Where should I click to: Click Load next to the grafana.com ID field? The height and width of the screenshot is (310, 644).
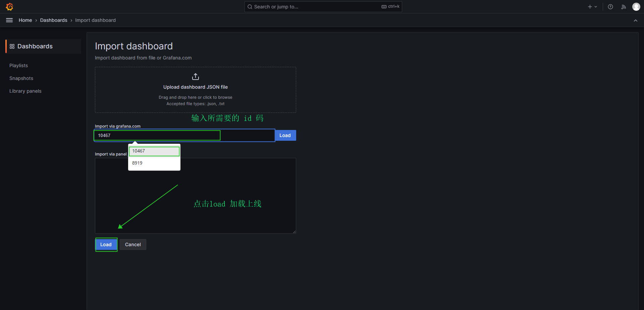[285, 135]
